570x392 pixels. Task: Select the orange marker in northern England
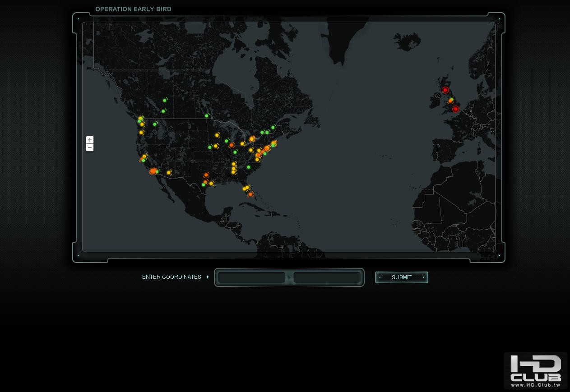450,101
